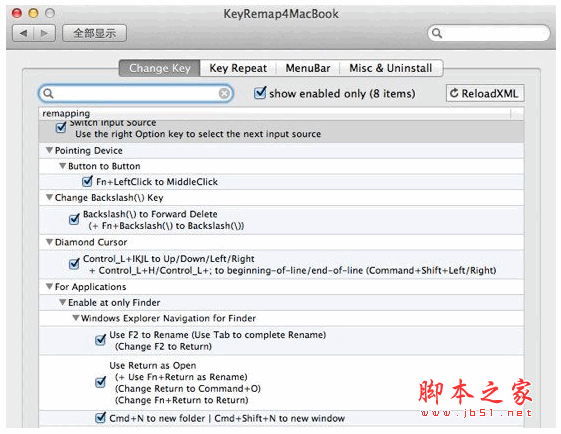Click the forward navigation arrow
561x434 pixels.
click(x=44, y=33)
